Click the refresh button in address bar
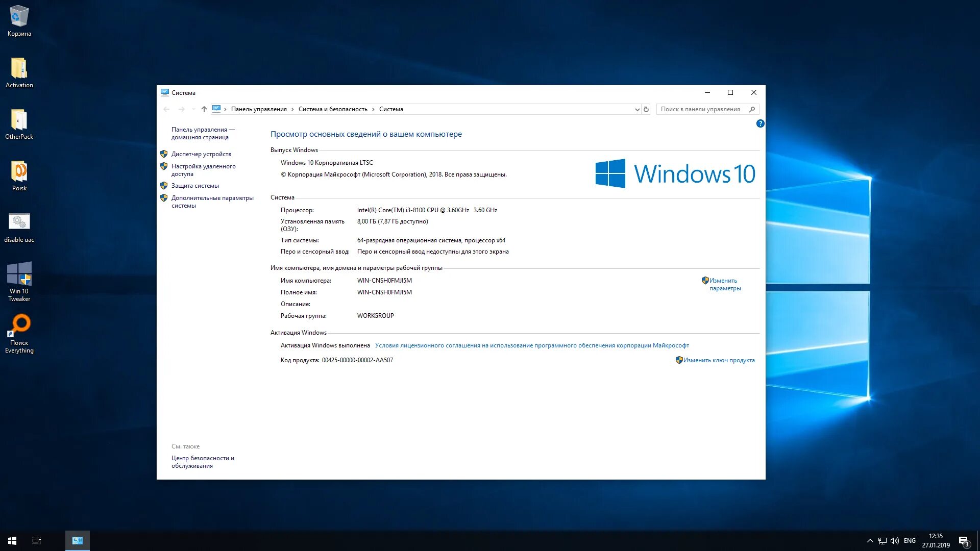The height and width of the screenshot is (551, 980). [x=646, y=109]
